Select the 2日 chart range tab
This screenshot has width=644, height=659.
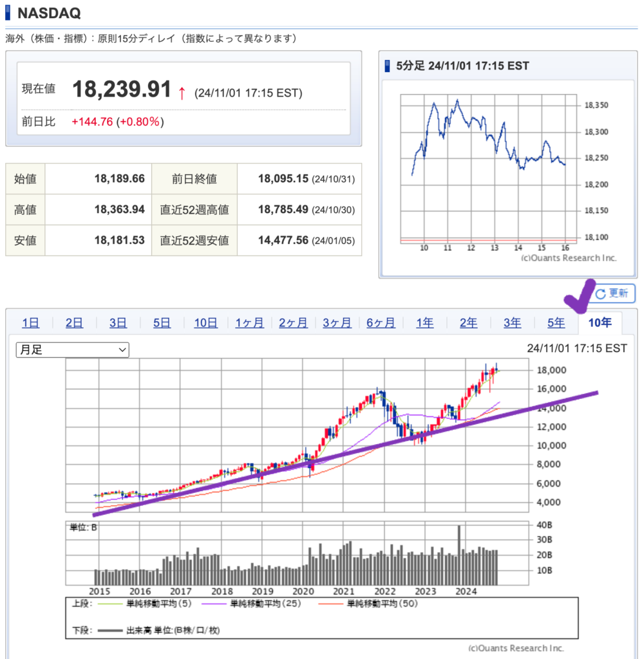[x=75, y=323]
